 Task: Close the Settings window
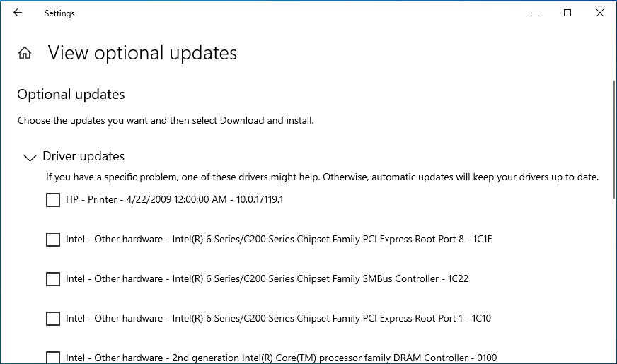pyautogui.click(x=600, y=13)
